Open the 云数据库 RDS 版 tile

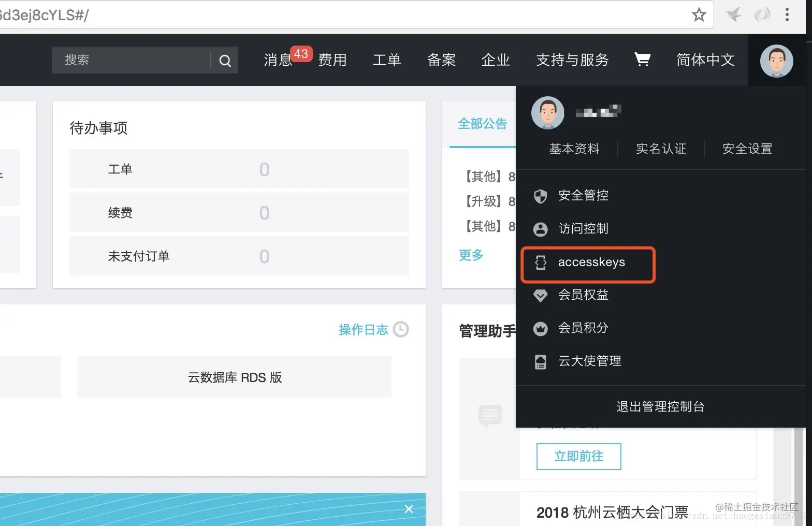[235, 377]
